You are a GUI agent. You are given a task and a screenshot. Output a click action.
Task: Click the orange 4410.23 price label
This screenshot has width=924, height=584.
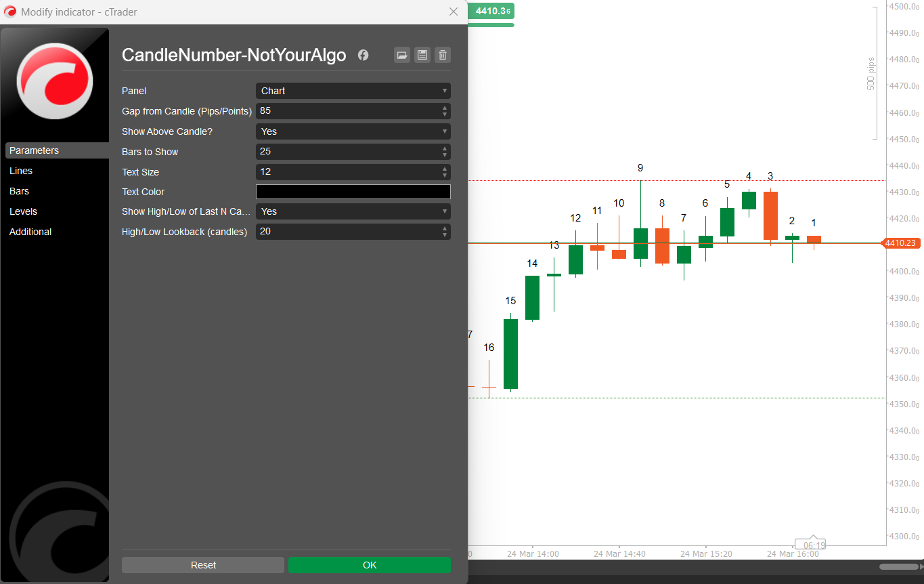pos(900,243)
